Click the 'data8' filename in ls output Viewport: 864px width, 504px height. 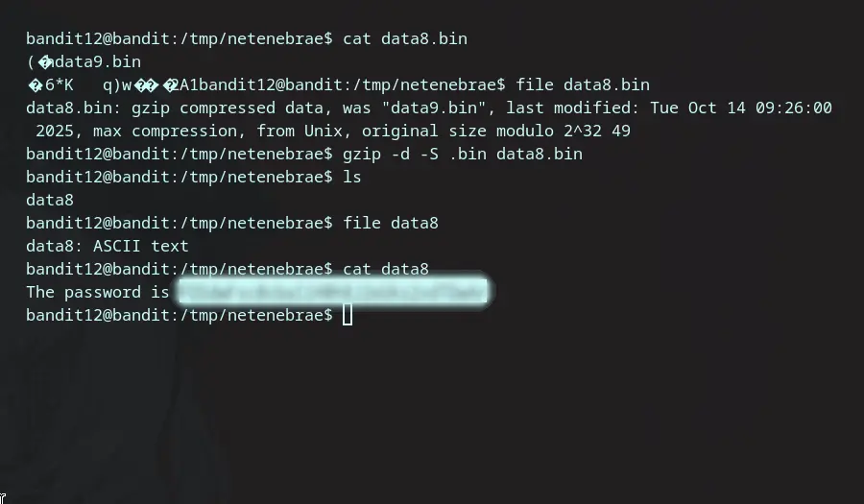[50, 200]
